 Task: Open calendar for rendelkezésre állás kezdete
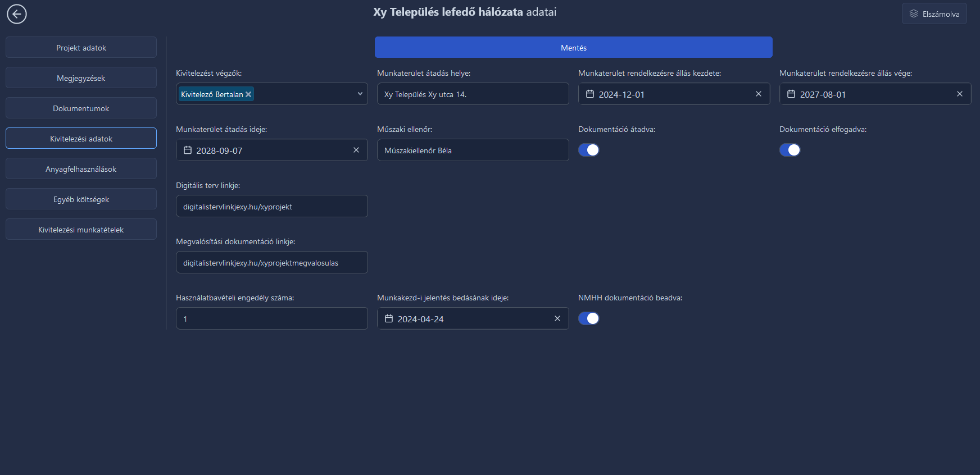pyautogui.click(x=590, y=94)
